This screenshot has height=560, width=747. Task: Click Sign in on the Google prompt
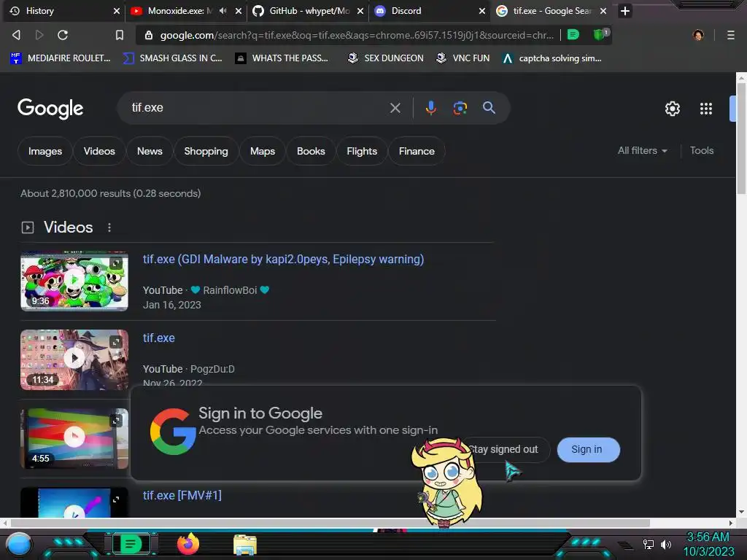(x=588, y=449)
